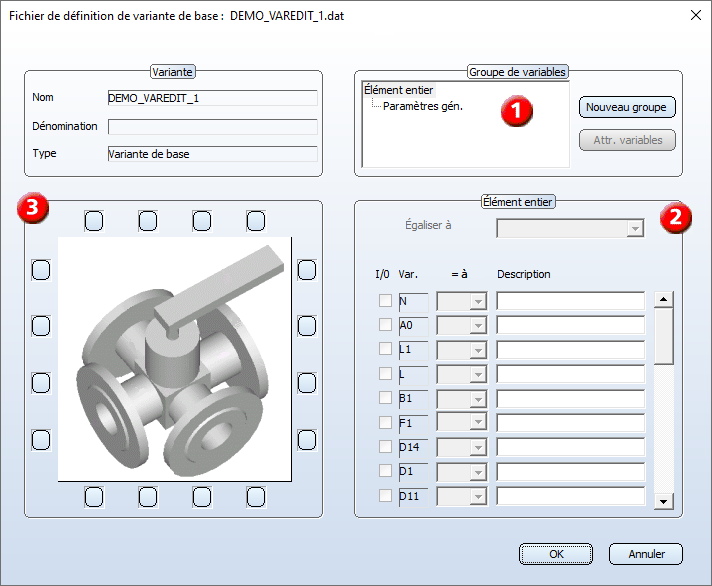Image resolution: width=712 pixels, height=586 pixels.
Task: Cancel with the Annuler button
Action: pyautogui.click(x=646, y=554)
